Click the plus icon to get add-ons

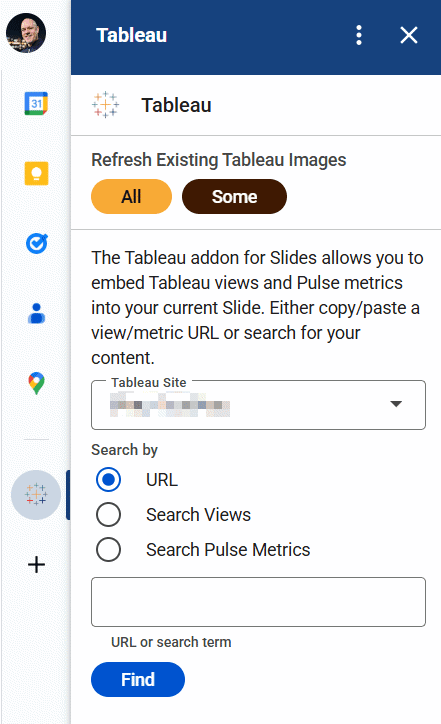click(x=36, y=565)
